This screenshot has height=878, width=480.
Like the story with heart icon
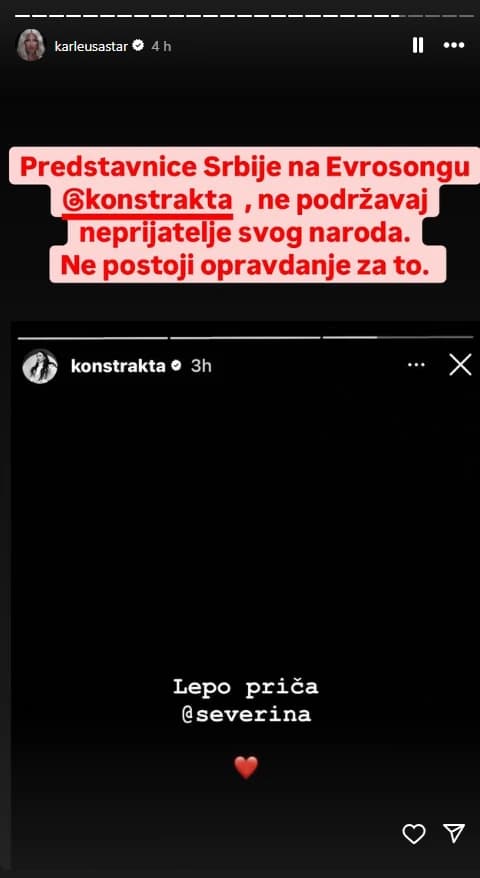[x=414, y=834]
